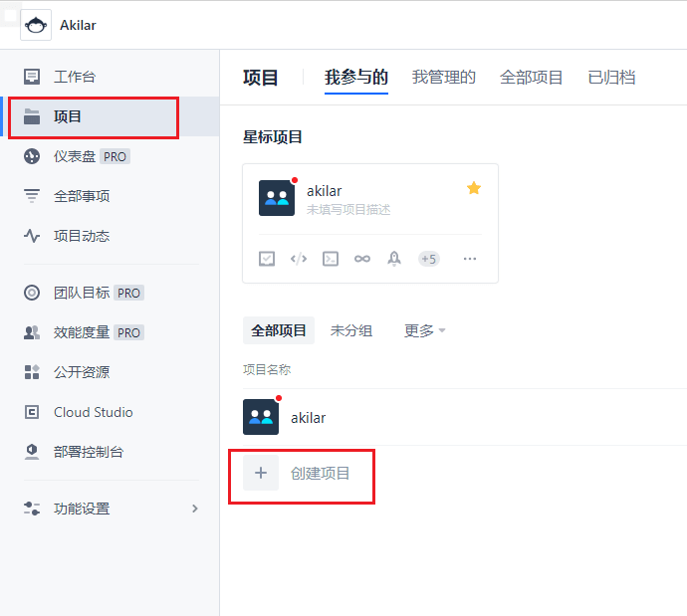
Task: Open akilar project in the project list
Action: [x=308, y=418]
